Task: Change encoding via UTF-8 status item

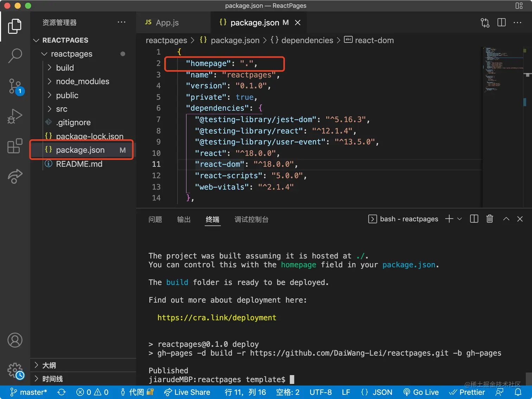Action: 321,392
